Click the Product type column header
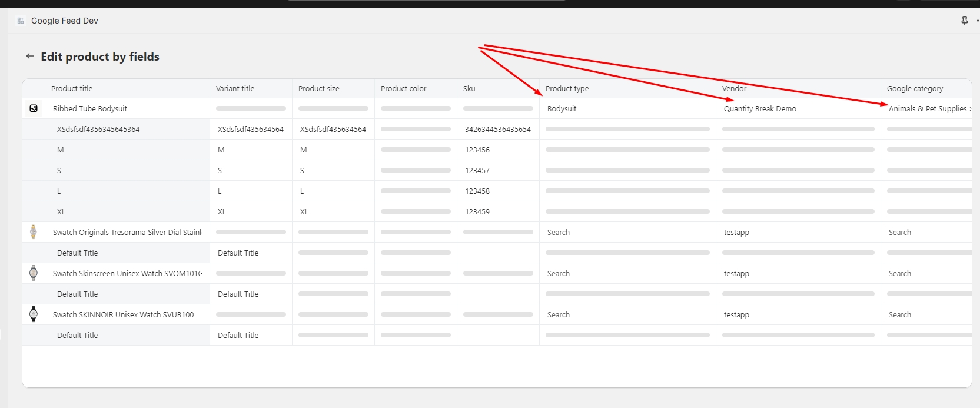Image resolution: width=980 pixels, height=408 pixels. click(567, 88)
